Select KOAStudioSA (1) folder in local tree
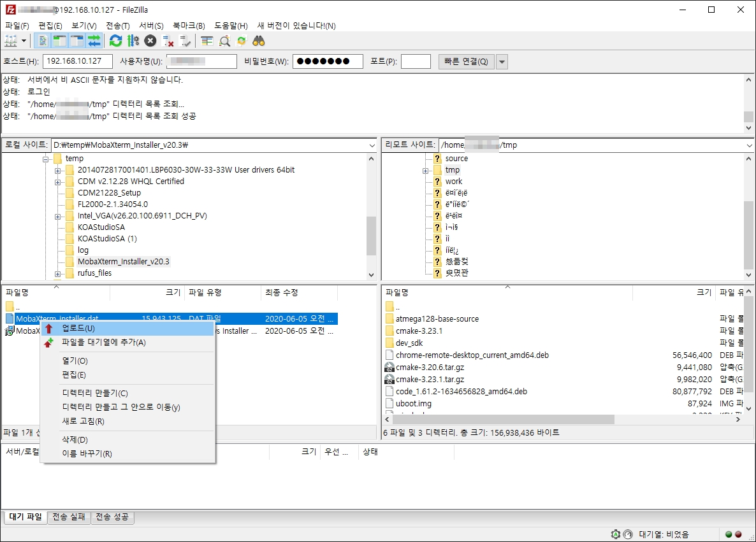Screen dimensions: 756x542 pos(107,238)
